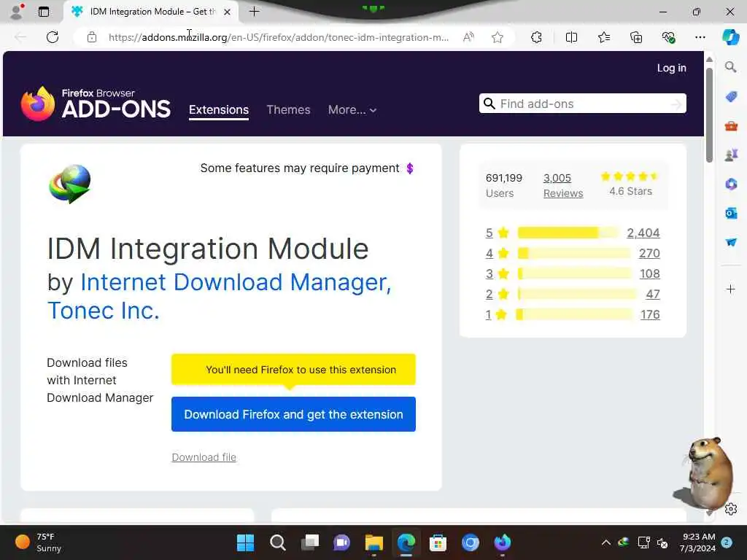This screenshot has width=747, height=560.
Task: Open sidebar Microsoft 365 icon
Action: [x=731, y=184]
